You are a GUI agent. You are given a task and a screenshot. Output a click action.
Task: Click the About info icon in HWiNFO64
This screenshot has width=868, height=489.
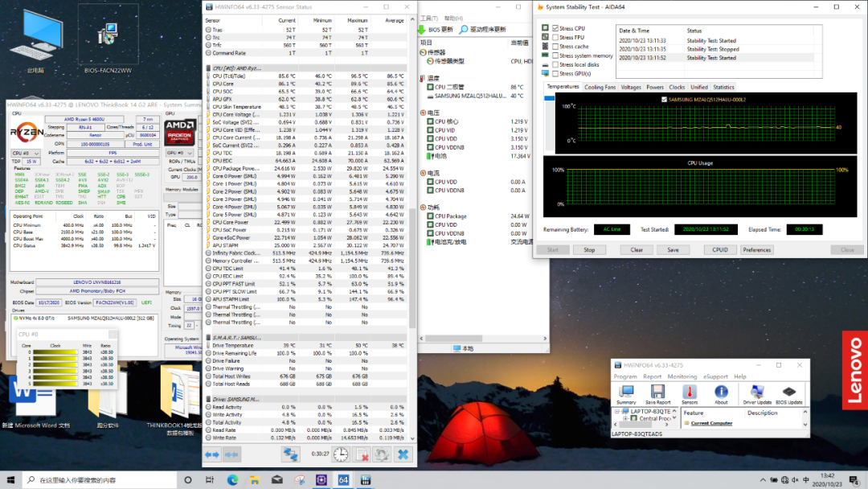pos(721,392)
